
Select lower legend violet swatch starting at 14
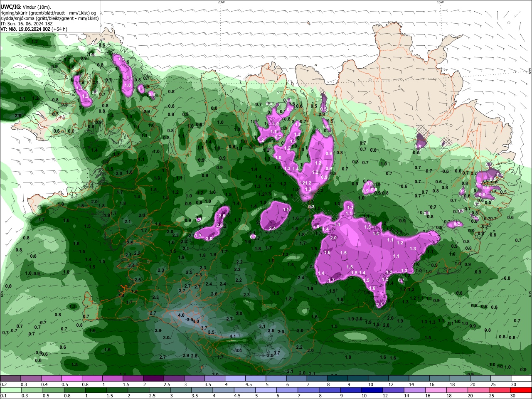(x=415, y=390)
